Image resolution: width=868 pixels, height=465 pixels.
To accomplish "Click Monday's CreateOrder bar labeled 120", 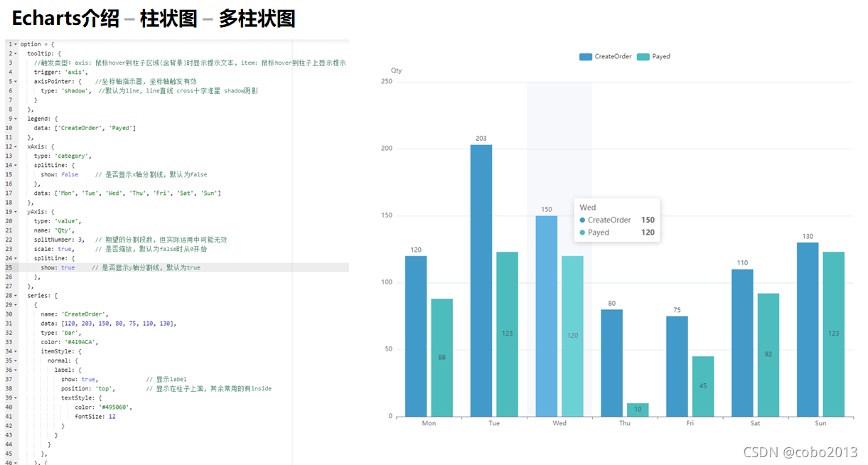I will [x=416, y=336].
